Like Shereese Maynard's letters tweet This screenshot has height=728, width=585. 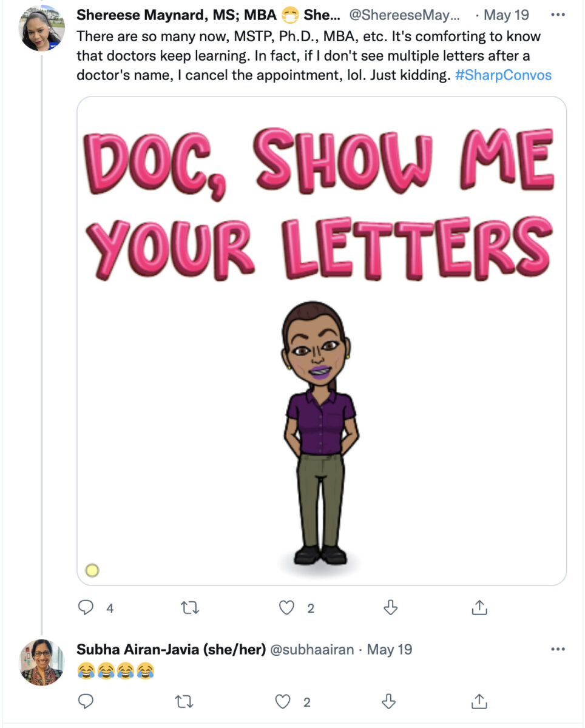click(287, 607)
